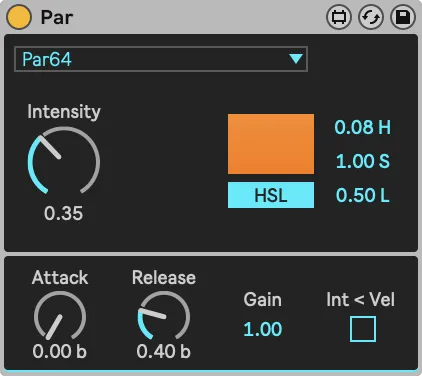The image size is (422, 376).
Task: Enable the Int < Vel checkbox
Action: [x=363, y=329]
